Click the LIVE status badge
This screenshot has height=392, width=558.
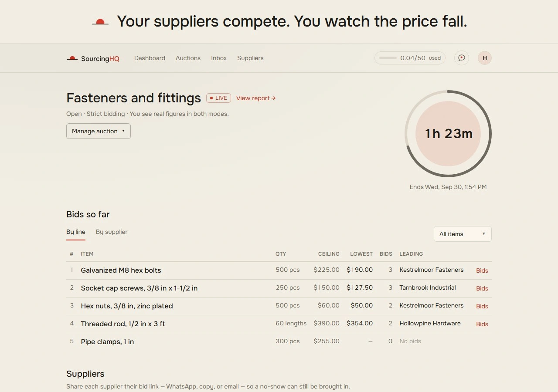pyautogui.click(x=218, y=98)
